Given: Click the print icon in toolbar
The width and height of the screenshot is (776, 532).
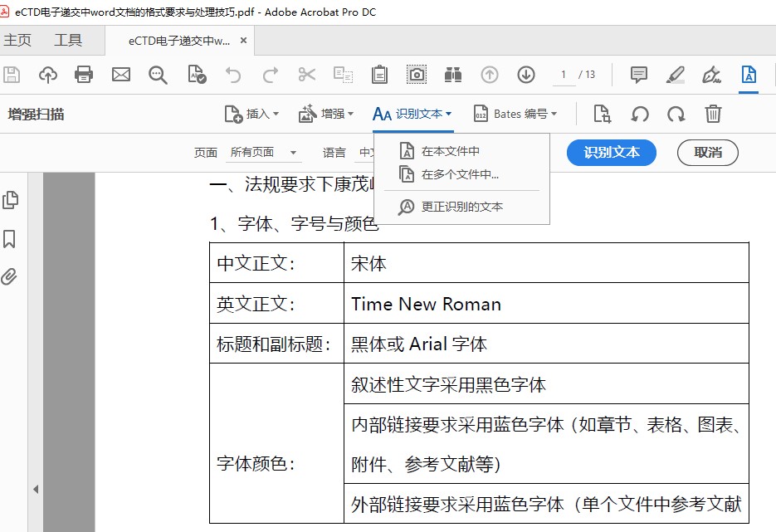Looking at the screenshot, I should coord(84,75).
